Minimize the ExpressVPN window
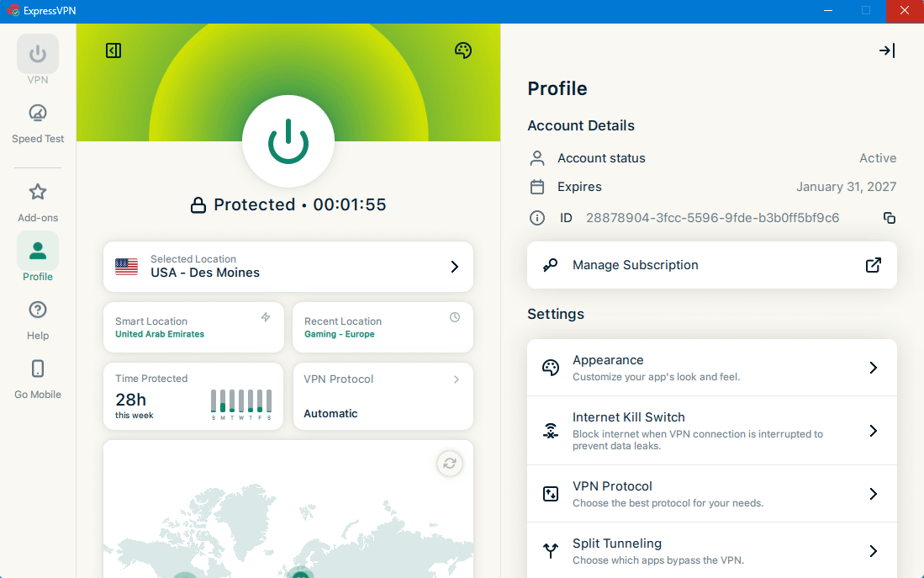This screenshot has width=924, height=578. (x=828, y=11)
